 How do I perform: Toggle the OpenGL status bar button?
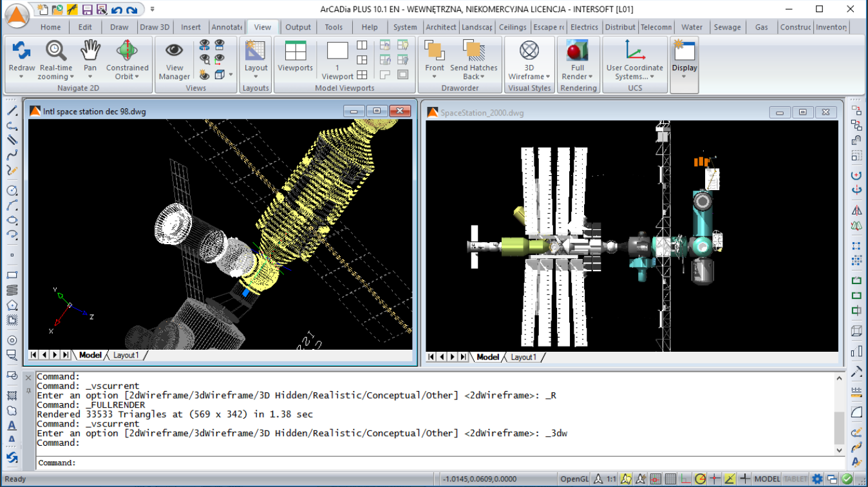tap(574, 479)
